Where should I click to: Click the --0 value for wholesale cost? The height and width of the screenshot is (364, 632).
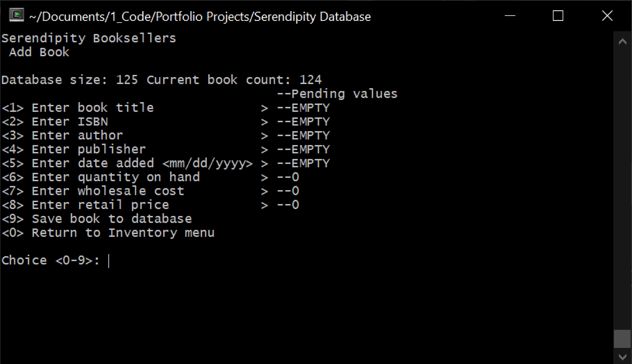[288, 191]
